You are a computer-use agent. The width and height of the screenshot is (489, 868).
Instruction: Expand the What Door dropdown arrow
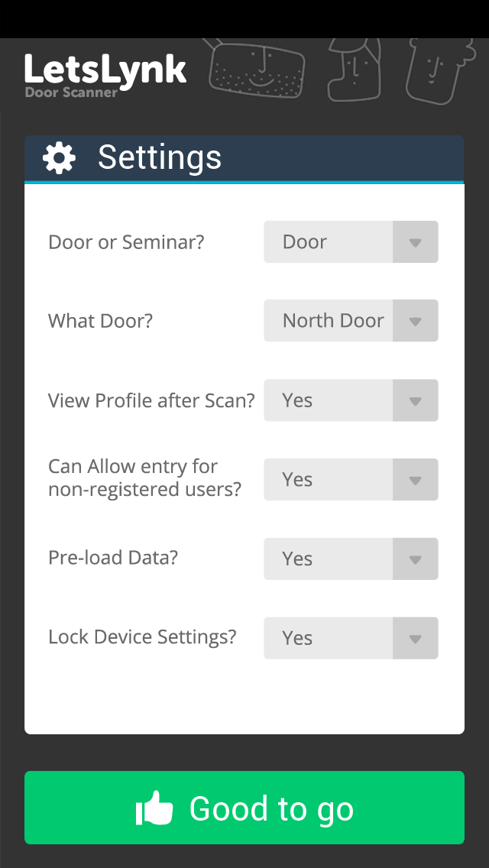click(x=415, y=321)
